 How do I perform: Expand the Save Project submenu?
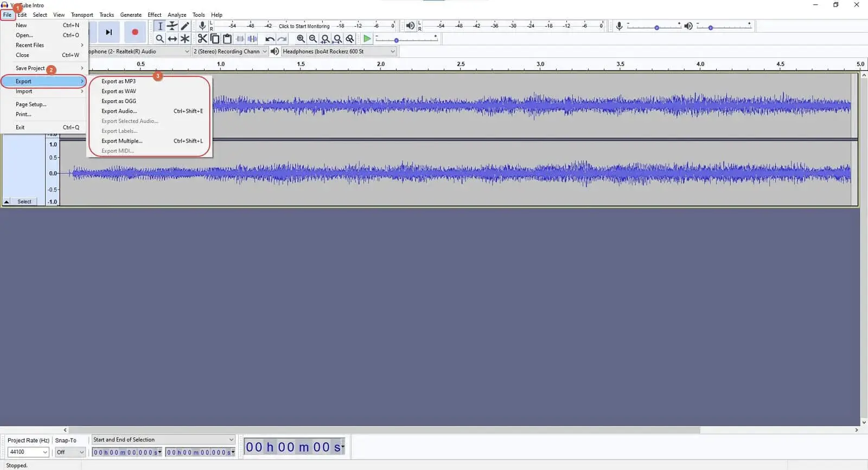[x=44, y=68]
